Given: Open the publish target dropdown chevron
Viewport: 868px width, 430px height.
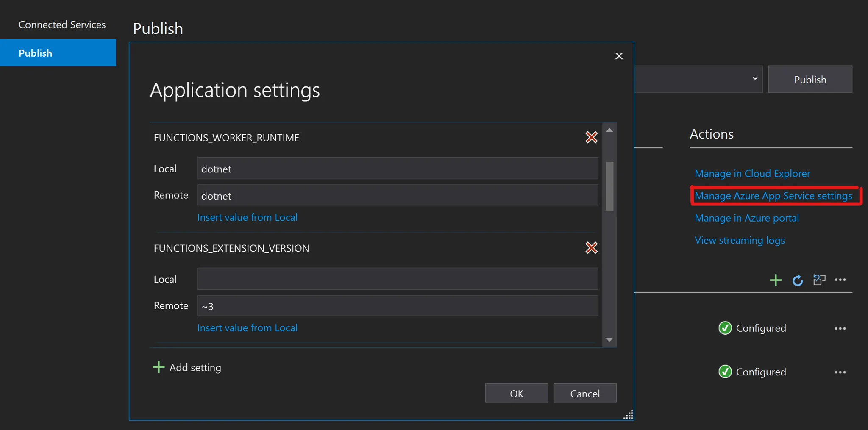Looking at the screenshot, I should 754,78.
